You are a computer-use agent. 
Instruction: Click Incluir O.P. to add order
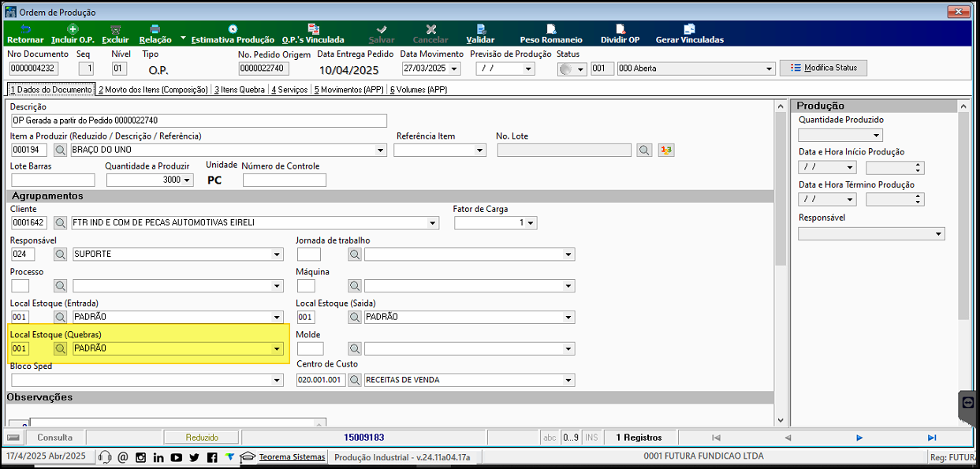tap(73, 33)
